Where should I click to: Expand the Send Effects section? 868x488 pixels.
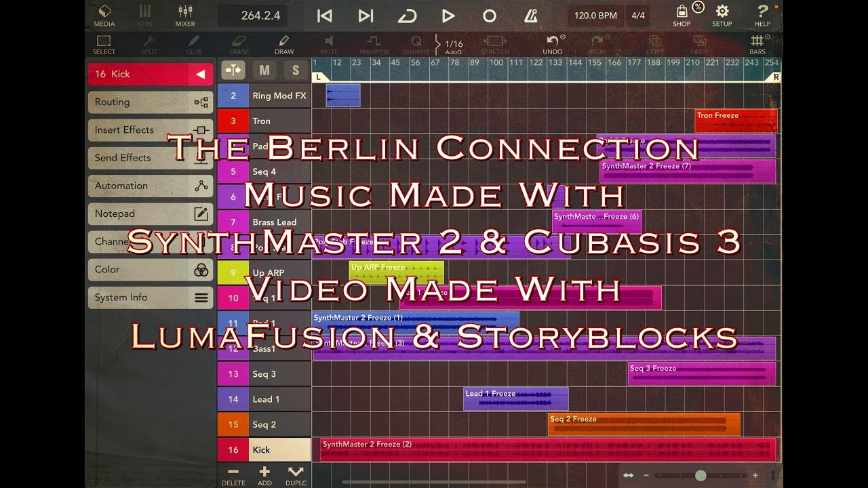tap(150, 158)
